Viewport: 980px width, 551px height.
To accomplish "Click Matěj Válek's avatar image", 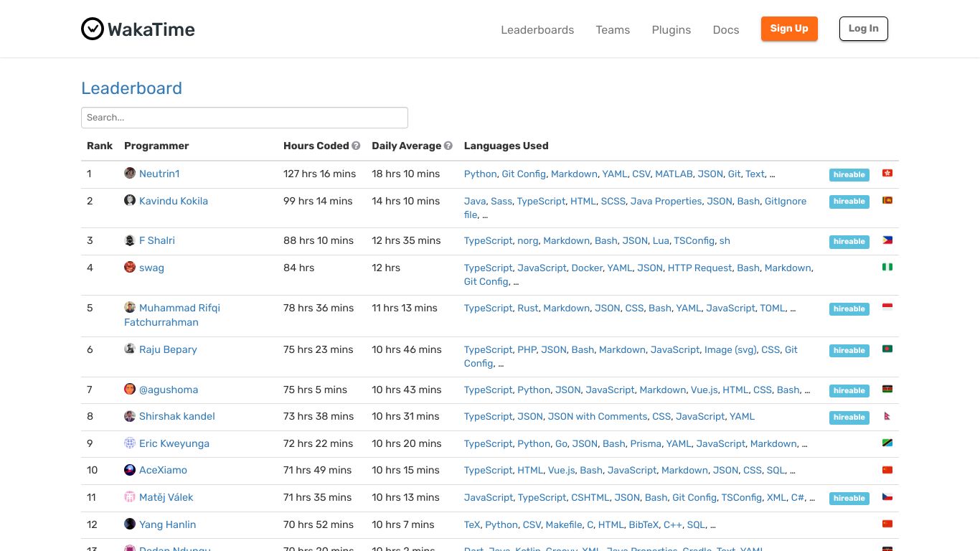I will [x=130, y=496].
